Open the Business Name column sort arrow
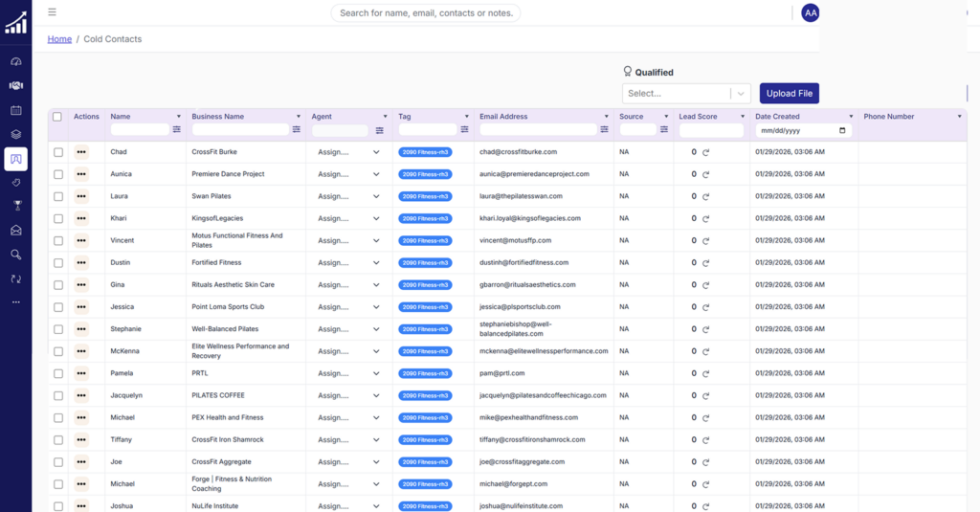The width and height of the screenshot is (980, 512). point(298,117)
